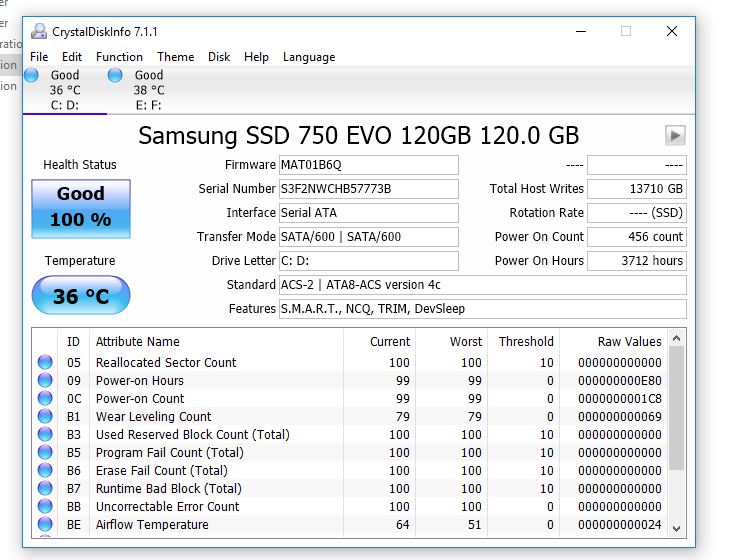Click the Raw Values column header
This screenshot has height=560, width=732.
point(613,342)
